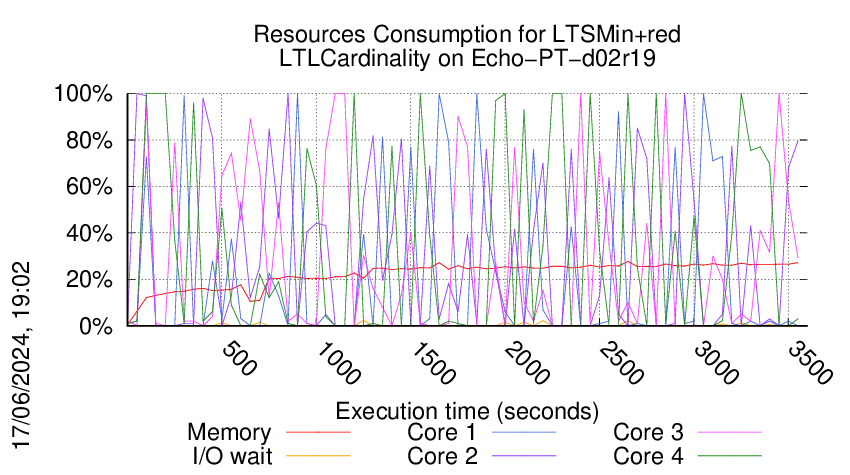Click the subtitle 'LTLCardinality on Echo-PT-d02r19'
The width and height of the screenshot is (850, 475).
tap(467, 58)
